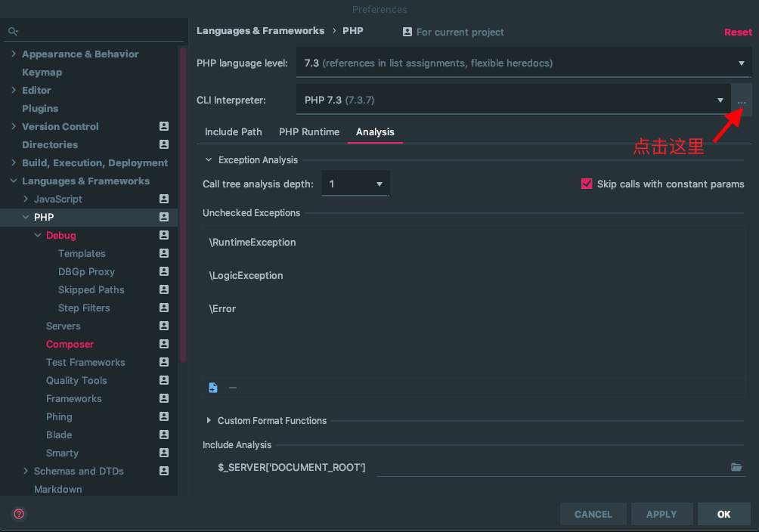Switch to the PHP Runtime tab
Image resolution: width=759 pixels, height=532 pixels.
click(x=309, y=131)
